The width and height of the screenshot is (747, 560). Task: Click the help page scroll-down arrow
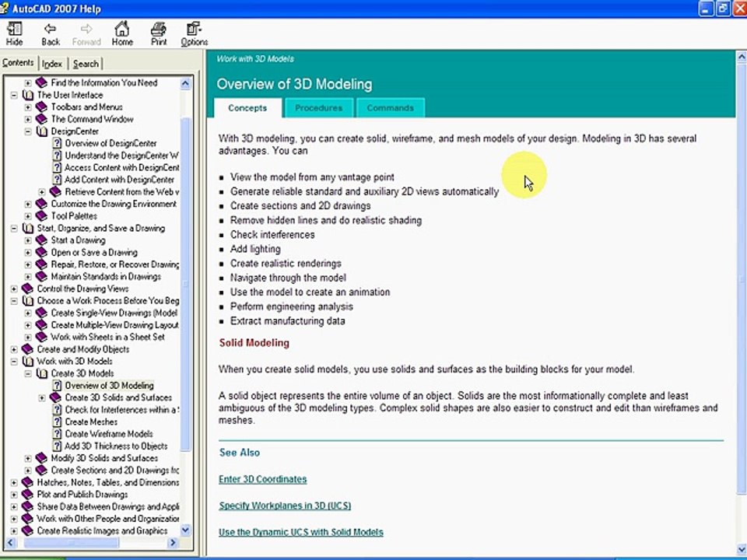click(742, 550)
